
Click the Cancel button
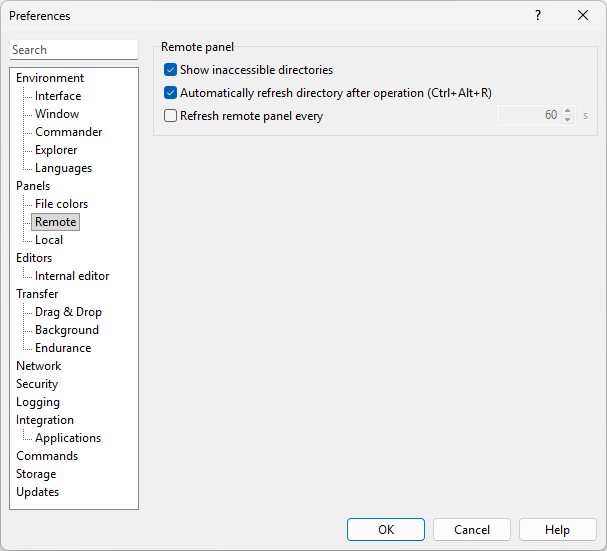point(472,530)
